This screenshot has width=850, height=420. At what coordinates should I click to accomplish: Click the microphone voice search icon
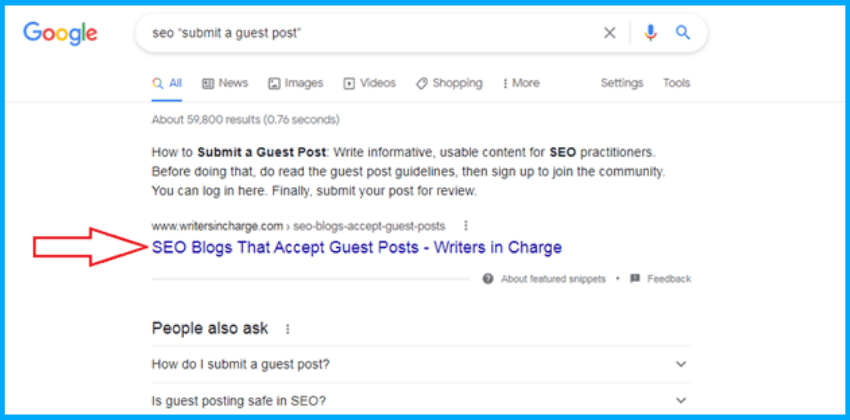651,33
